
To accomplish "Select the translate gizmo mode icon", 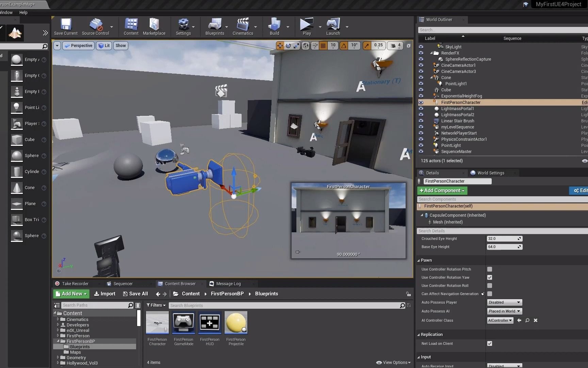I will pos(280,46).
